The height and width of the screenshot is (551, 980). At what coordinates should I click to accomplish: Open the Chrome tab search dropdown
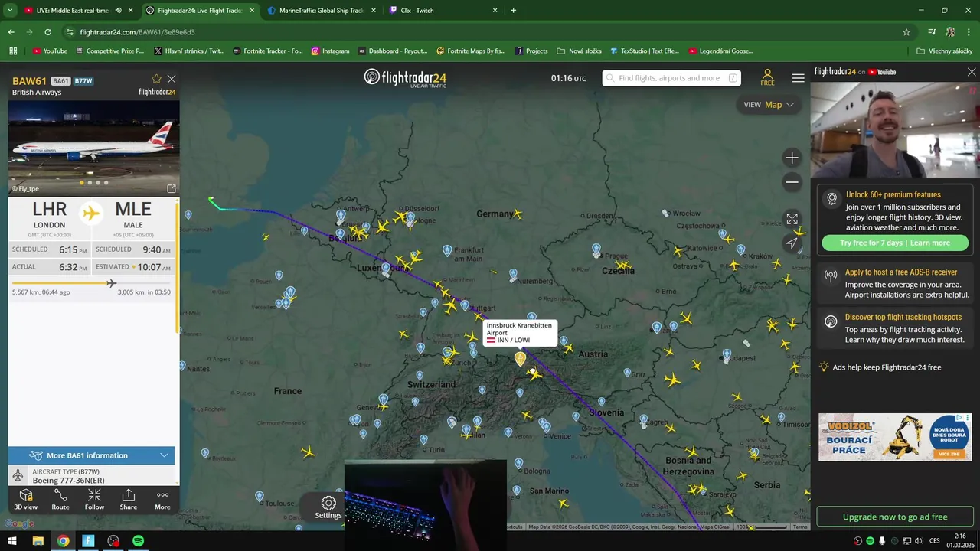click(x=10, y=11)
